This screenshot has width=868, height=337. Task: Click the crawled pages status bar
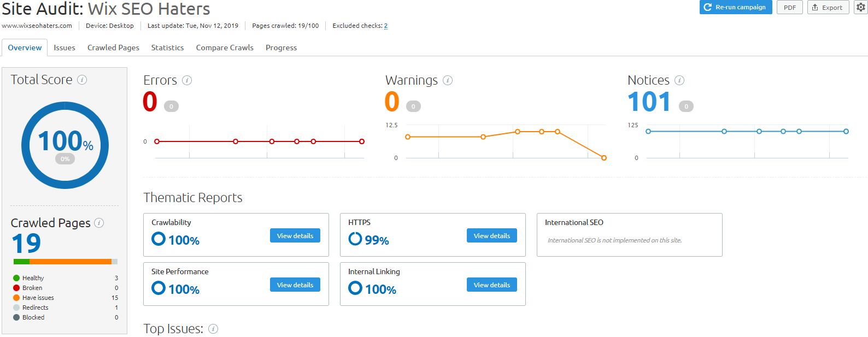click(x=66, y=262)
